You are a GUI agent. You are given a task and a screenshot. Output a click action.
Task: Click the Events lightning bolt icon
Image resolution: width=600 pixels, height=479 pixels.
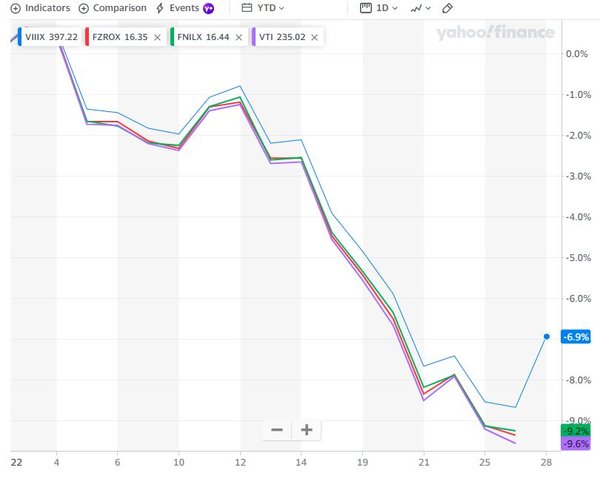160,8
